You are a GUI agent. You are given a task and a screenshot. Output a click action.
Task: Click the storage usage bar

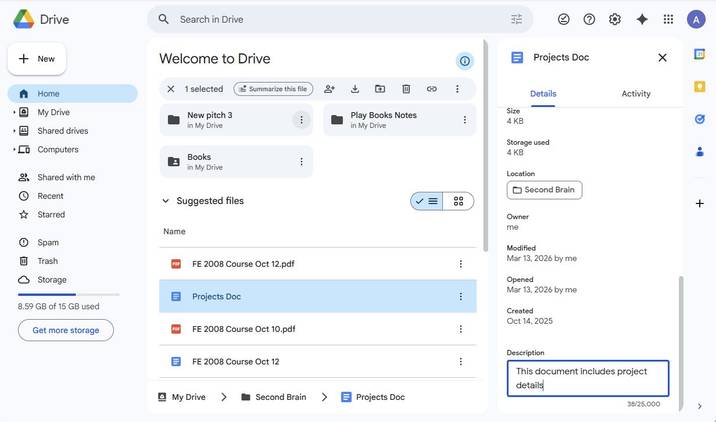coord(68,295)
